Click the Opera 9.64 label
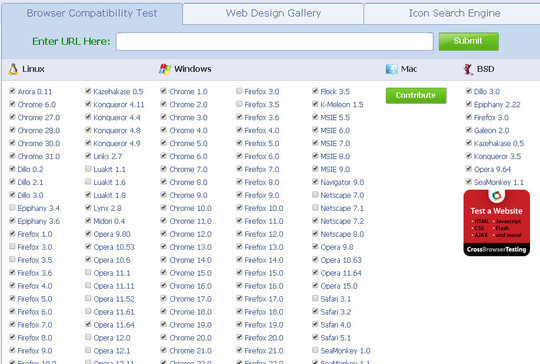Image resolution: width=540 pixels, height=364 pixels. click(492, 169)
